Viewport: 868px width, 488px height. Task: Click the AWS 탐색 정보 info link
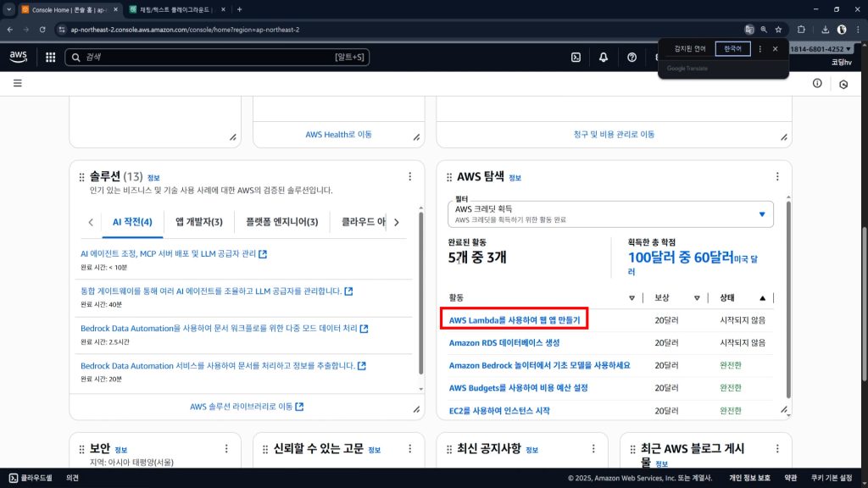coord(515,178)
